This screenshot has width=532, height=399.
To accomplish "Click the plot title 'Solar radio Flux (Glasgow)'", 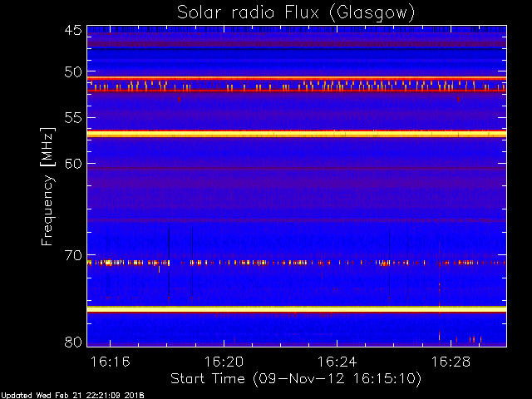I will click(x=296, y=13).
